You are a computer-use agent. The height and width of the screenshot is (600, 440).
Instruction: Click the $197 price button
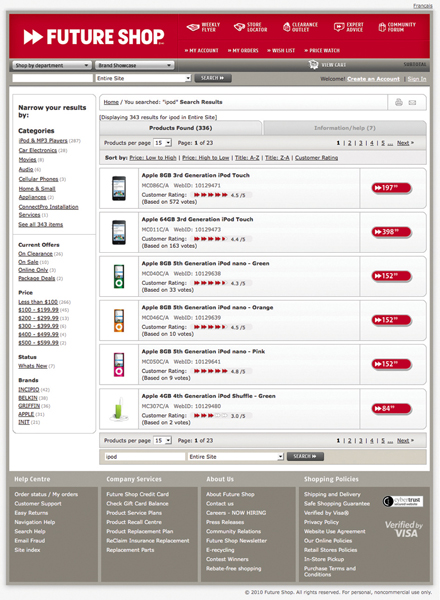coord(391,188)
